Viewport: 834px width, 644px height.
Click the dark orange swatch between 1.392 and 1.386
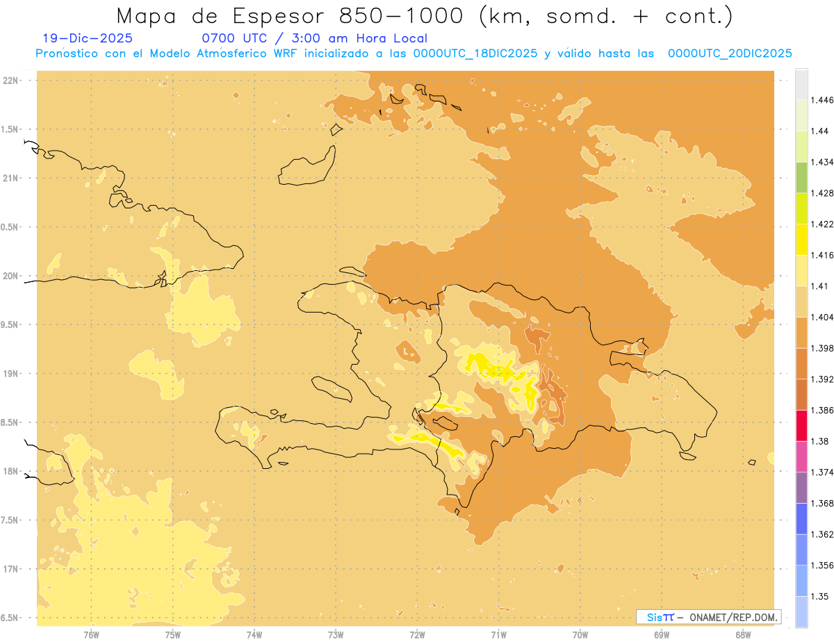click(801, 395)
